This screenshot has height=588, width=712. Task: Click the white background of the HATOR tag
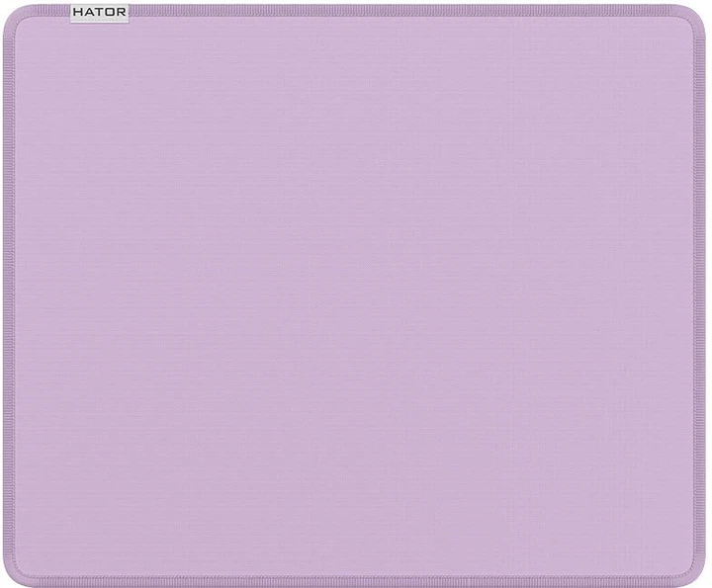99,20
